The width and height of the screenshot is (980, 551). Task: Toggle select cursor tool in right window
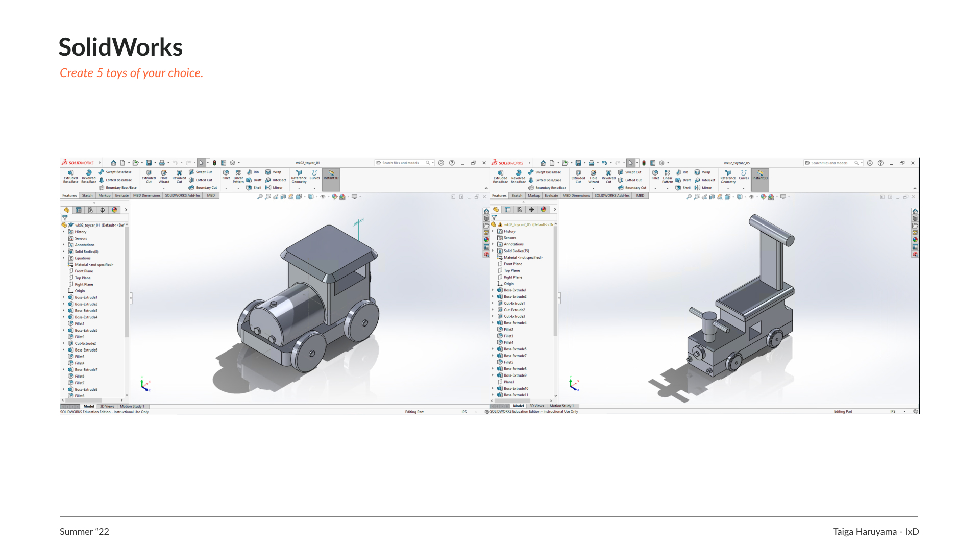[630, 163]
